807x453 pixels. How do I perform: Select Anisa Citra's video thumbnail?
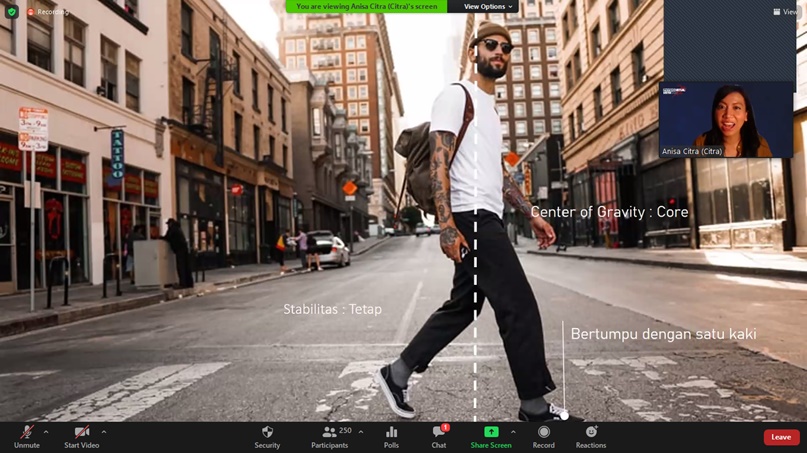726,119
